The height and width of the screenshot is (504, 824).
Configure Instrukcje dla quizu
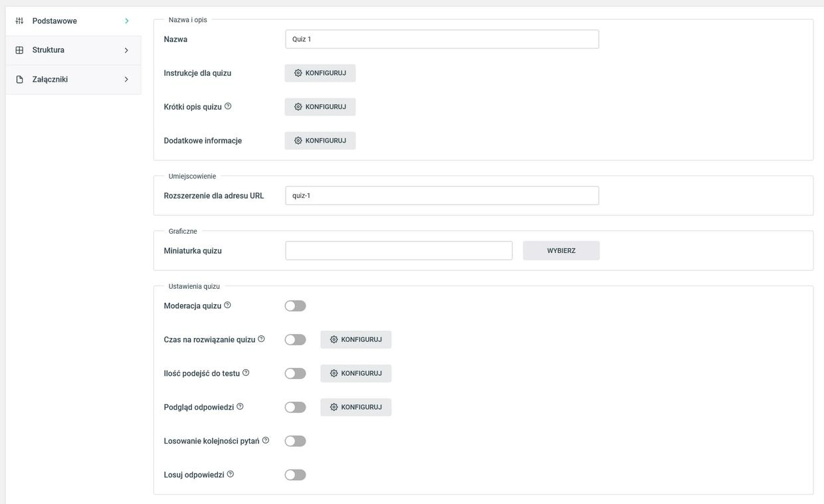pos(320,73)
